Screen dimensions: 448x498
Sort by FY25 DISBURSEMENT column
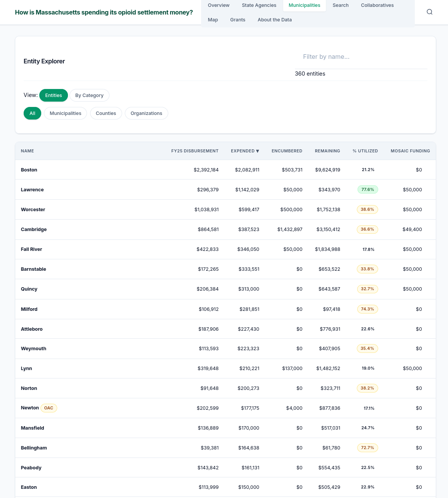tap(195, 151)
